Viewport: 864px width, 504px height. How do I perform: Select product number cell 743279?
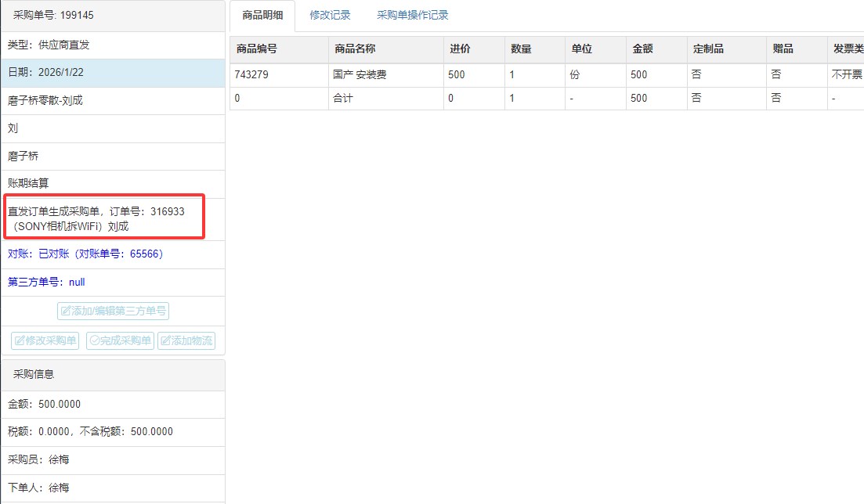tap(251, 75)
